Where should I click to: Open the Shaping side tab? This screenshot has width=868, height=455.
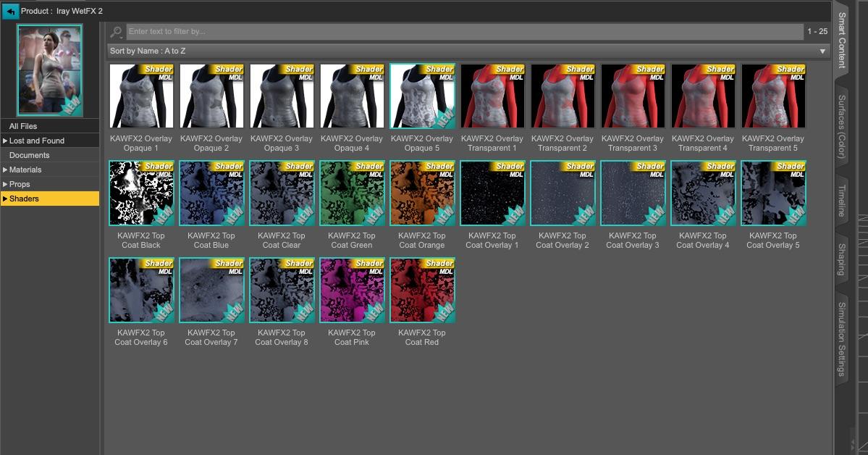[x=841, y=259]
